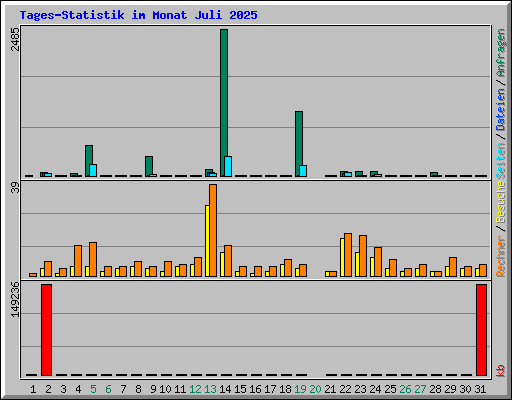
Task: Click the orange Rechner bar for day 24
Action: [378, 262]
